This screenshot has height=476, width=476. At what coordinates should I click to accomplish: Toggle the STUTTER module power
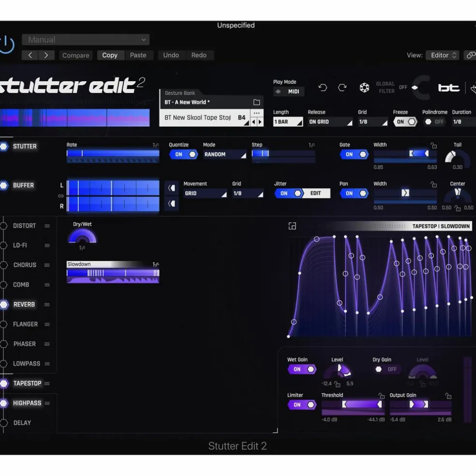4,146
